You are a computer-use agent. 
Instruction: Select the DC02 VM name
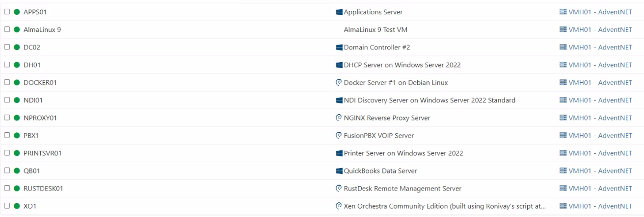coord(32,47)
